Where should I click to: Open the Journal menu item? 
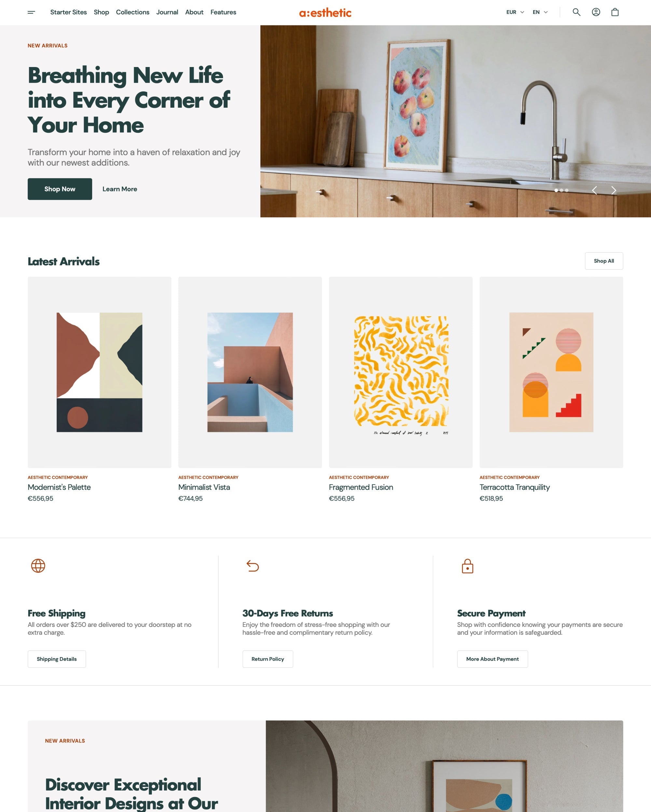pos(167,12)
